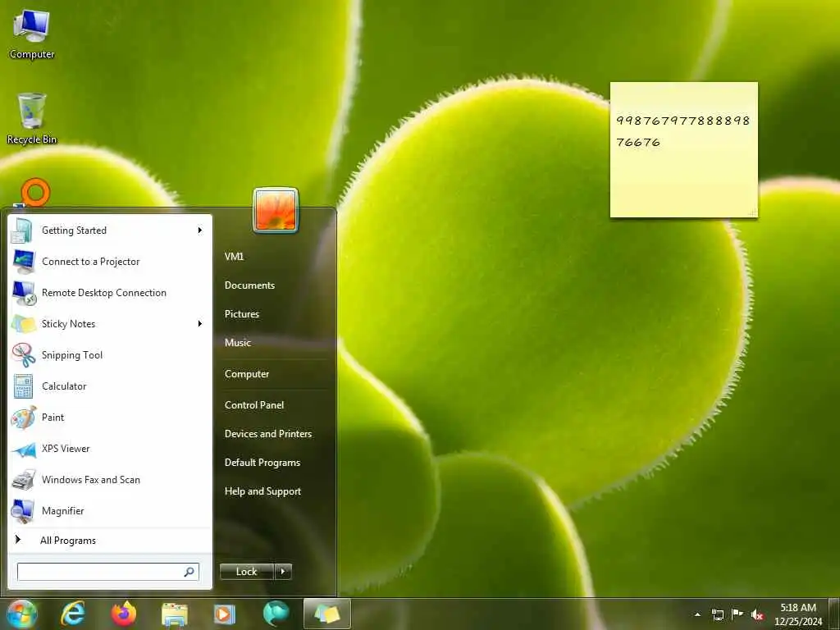Click the Paint palette icon
Viewport: 840px width, 630px height.
point(24,418)
